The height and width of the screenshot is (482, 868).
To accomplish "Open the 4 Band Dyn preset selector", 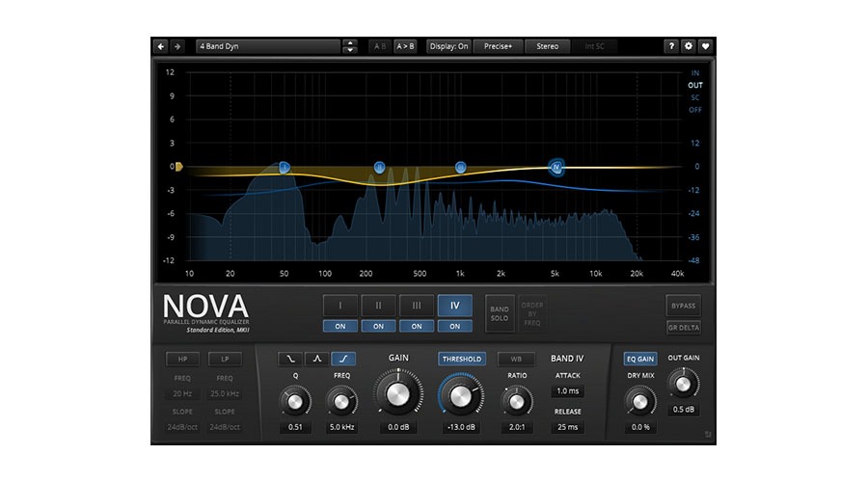I will (268, 46).
